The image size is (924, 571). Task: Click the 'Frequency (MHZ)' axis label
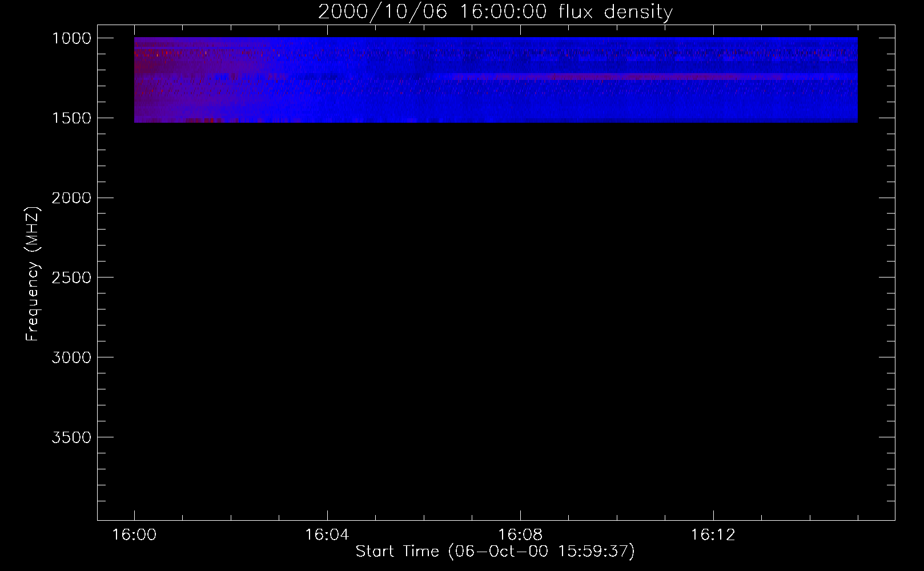tap(33, 274)
